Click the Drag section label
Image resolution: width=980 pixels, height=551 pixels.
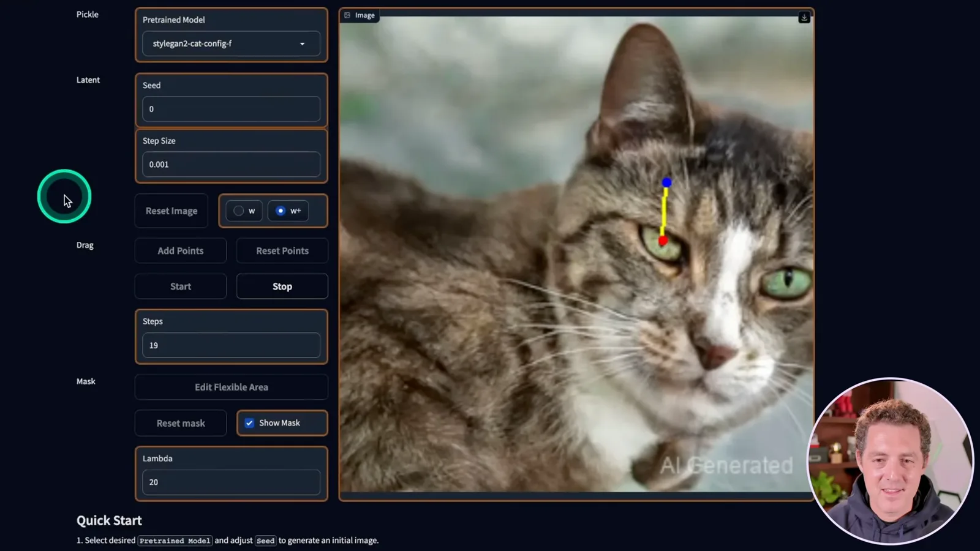85,245
